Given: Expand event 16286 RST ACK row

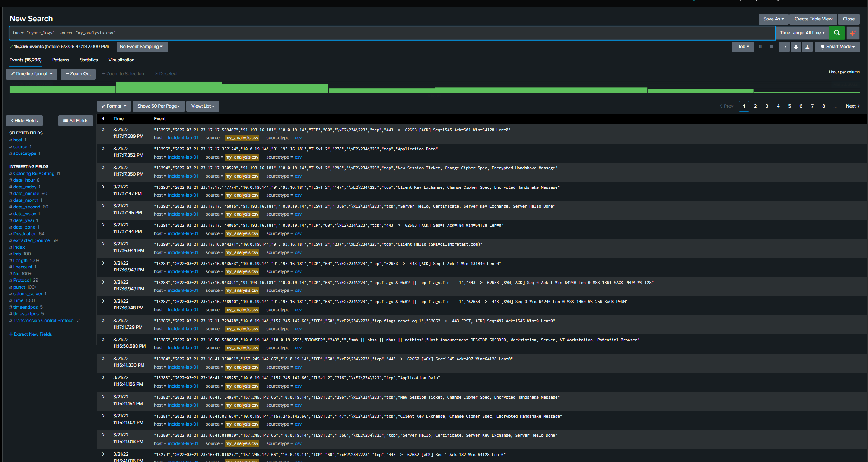Looking at the screenshot, I should (103, 321).
